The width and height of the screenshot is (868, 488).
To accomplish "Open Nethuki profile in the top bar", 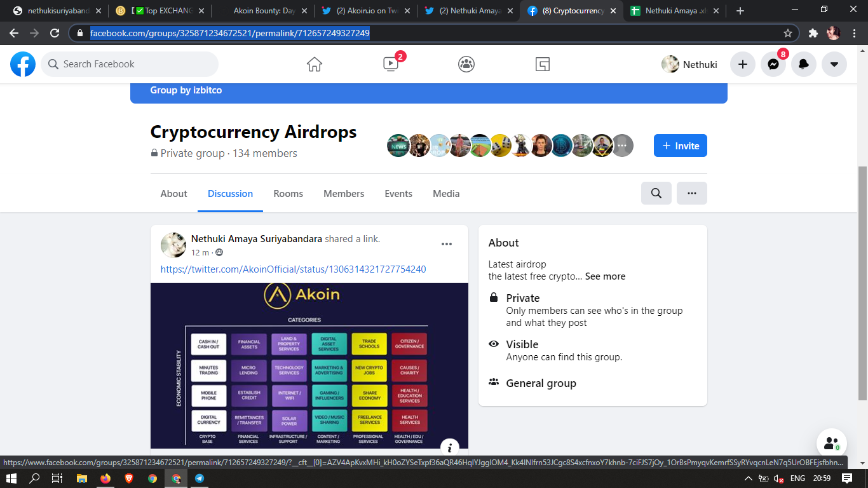I will (689, 64).
